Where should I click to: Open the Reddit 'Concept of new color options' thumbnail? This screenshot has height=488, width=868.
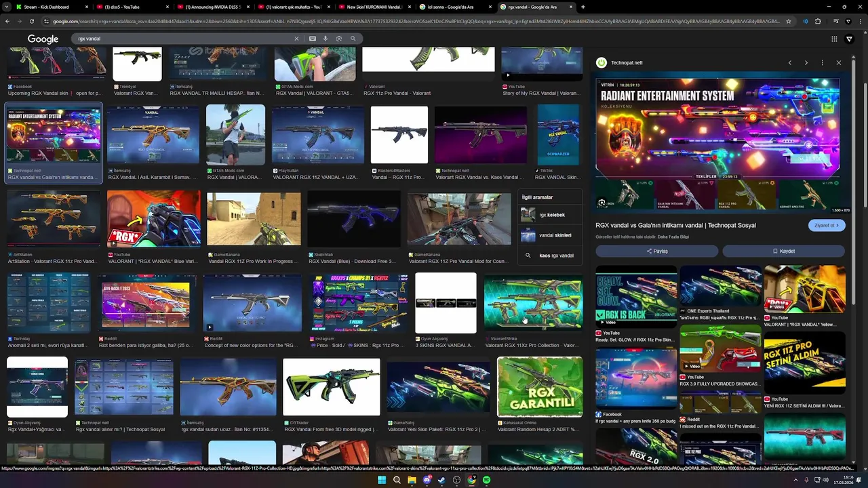pos(252,303)
